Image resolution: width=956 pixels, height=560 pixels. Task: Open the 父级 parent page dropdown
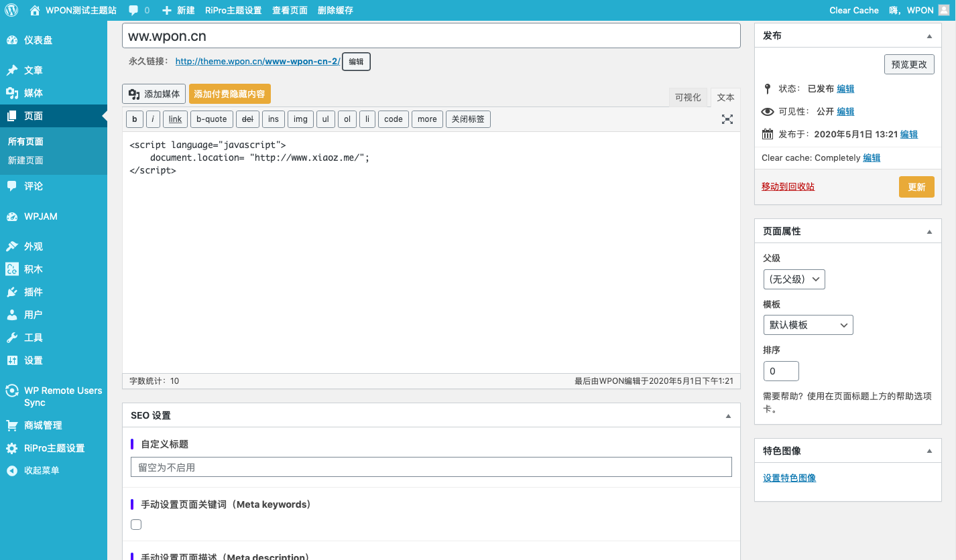tap(794, 279)
